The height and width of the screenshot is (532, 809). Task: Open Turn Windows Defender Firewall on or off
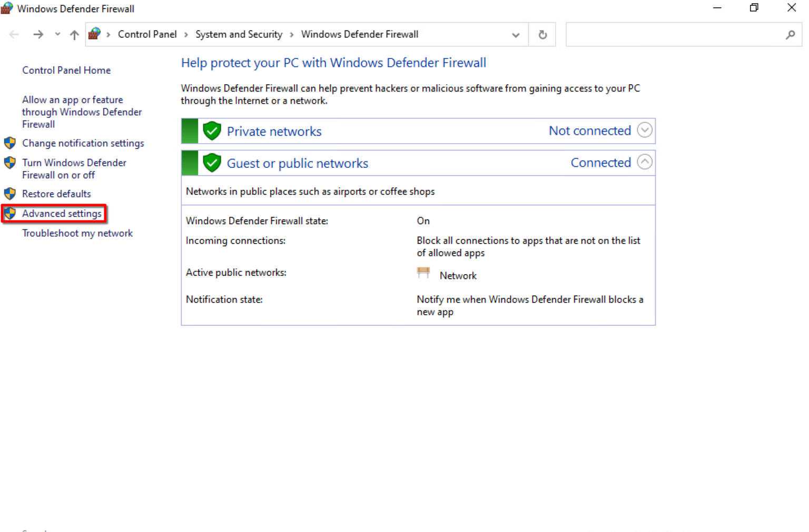tap(74, 169)
